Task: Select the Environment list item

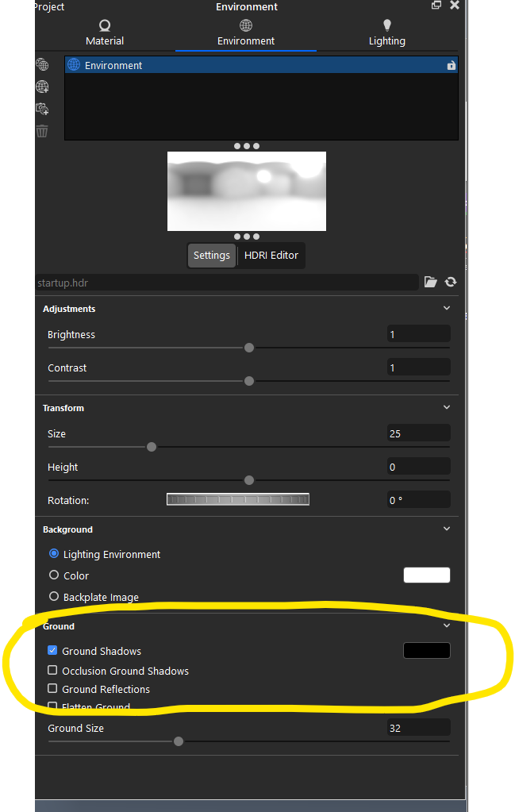Action: click(x=261, y=65)
